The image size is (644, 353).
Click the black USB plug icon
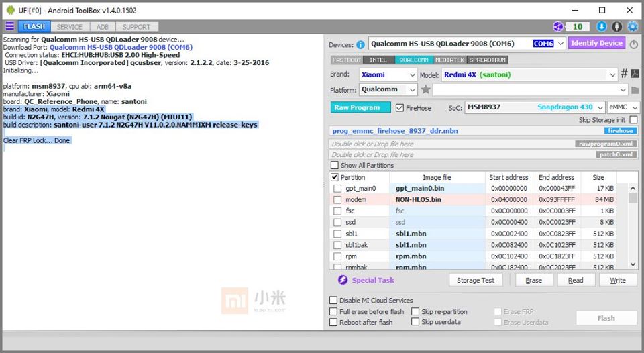617,27
